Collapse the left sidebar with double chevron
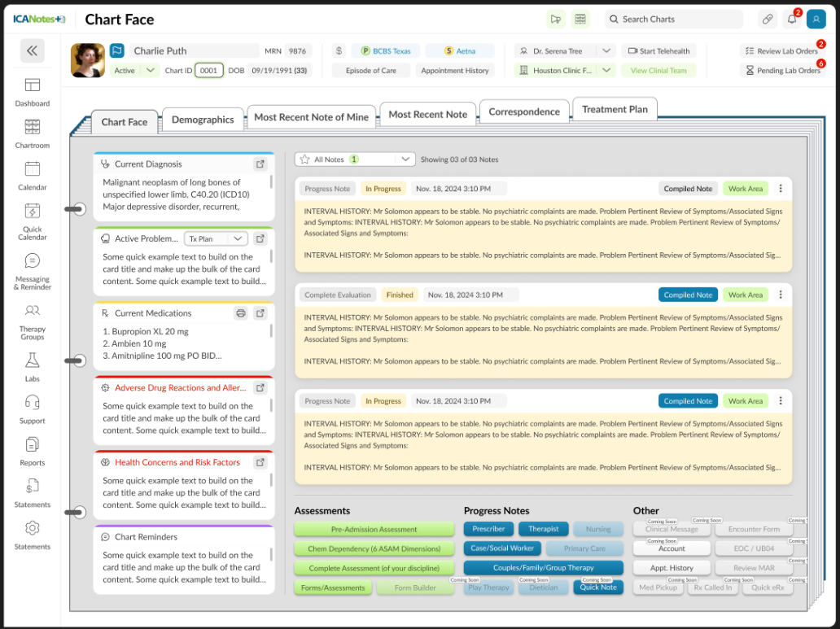The height and width of the screenshot is (629, 840). click(x=32, y=51)
